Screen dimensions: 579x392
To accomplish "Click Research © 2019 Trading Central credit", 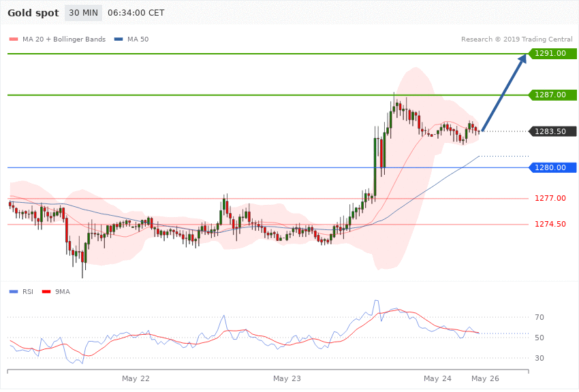I will click(x=516, y=39).
